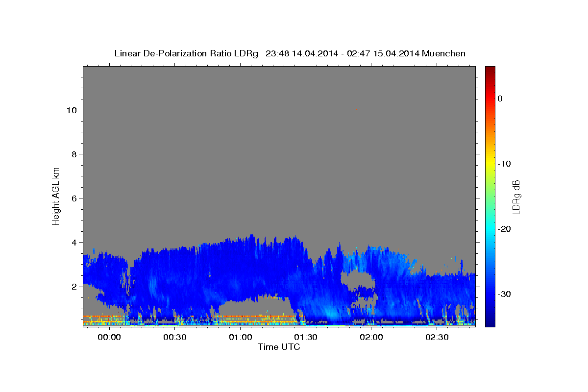This screenshot has width=588, height=392.
Task: Click the gray cloud-free gap near 02:00
Action: click(358, 281)
